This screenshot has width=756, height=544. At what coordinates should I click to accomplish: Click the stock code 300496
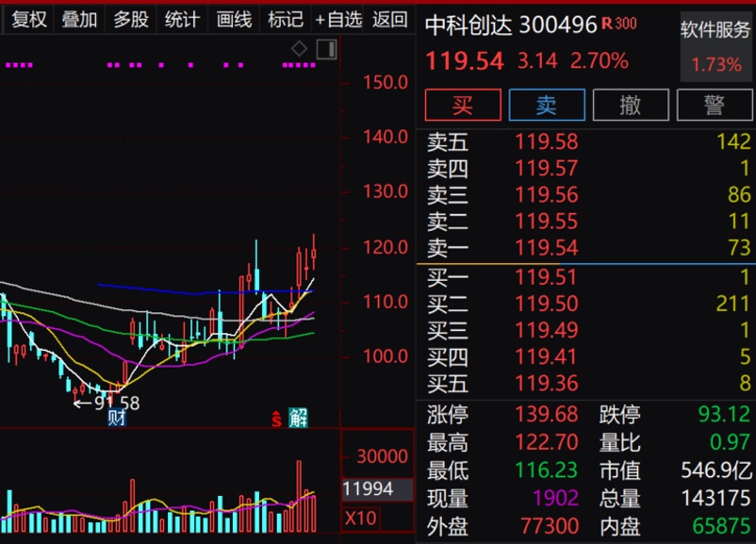coord(558,25)
